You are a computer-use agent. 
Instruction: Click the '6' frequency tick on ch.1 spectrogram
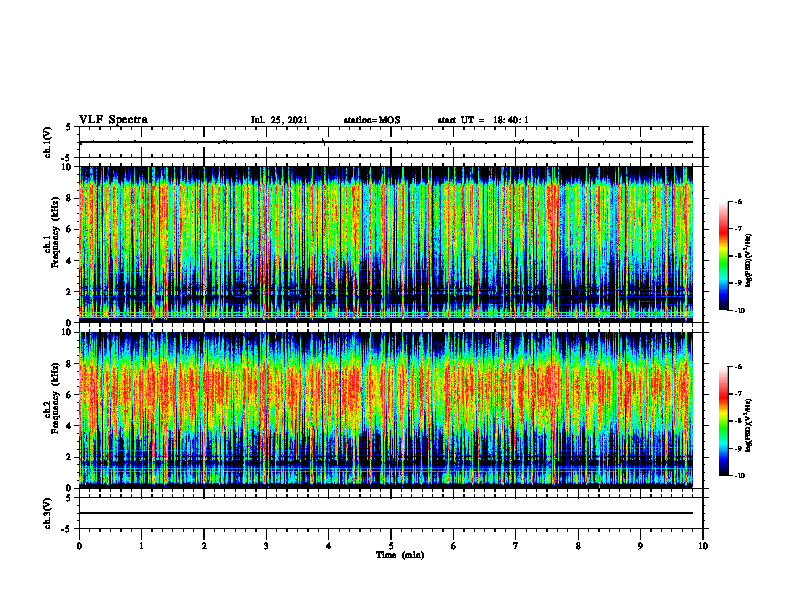click(x=70, y=229)
